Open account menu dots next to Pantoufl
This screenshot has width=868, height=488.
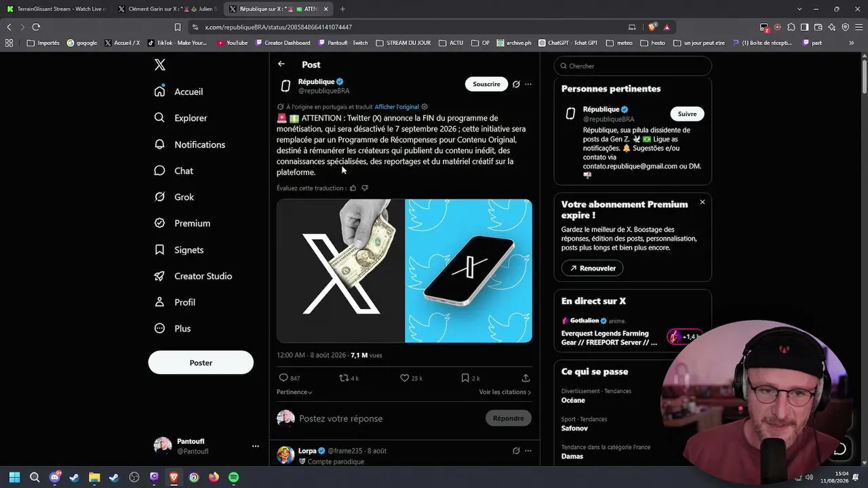pos(256,446)
